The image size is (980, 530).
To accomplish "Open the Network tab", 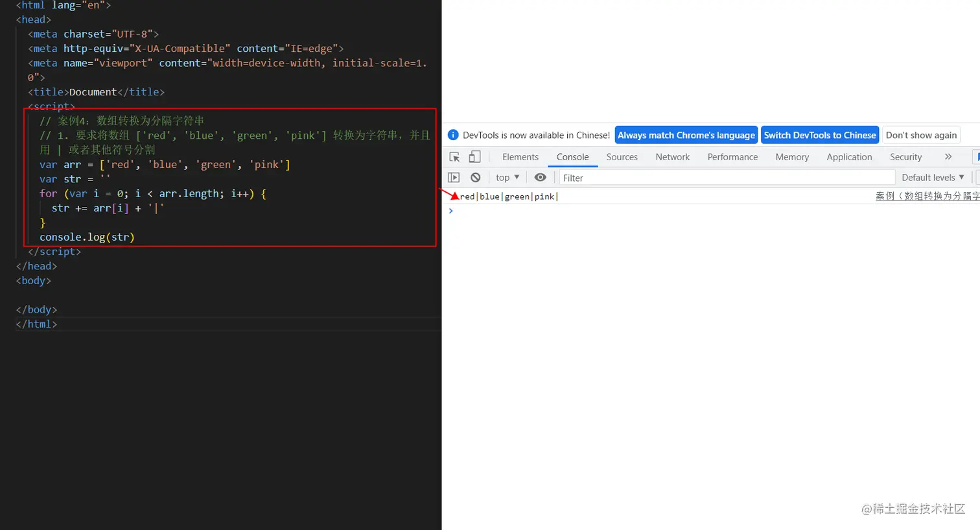I will click(673, 157).
